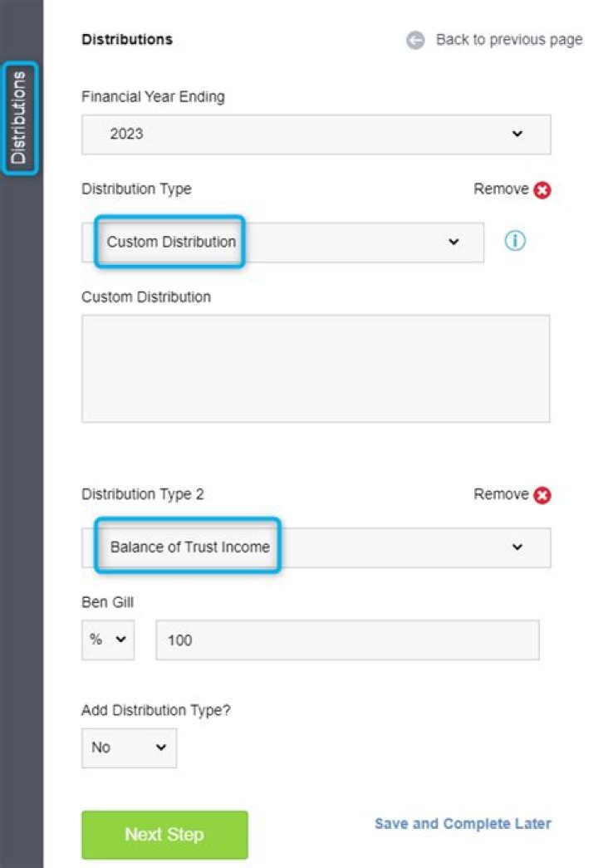Viewport: 598px width, 868px height.
Task: Click Remove text beside Distribution Type
Action: [x=501, y=189]
